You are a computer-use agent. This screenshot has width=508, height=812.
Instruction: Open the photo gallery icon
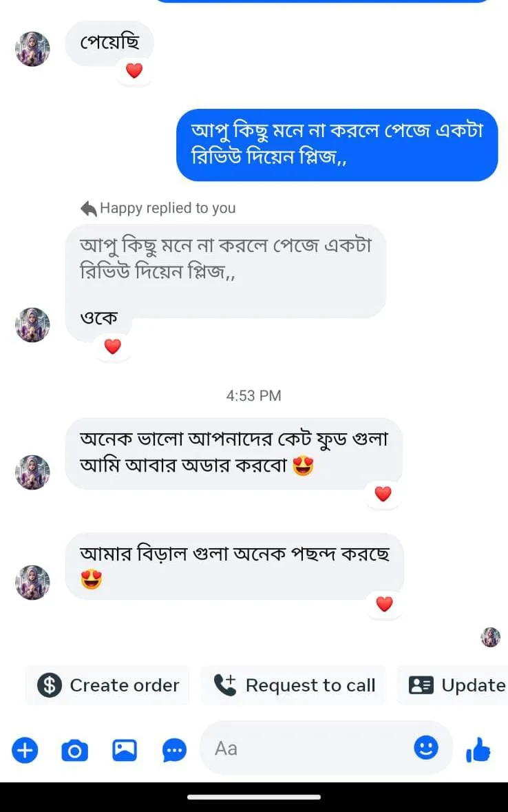point(125,749)
